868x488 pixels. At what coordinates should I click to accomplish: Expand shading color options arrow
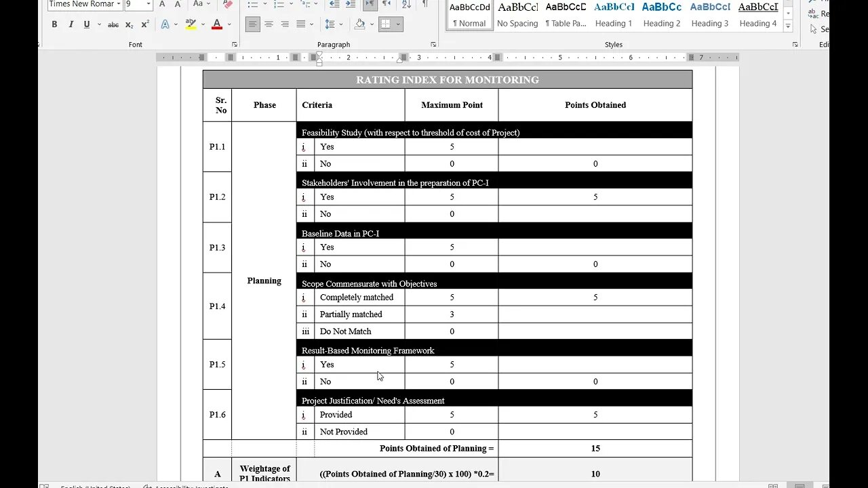[x=372, y=24]
